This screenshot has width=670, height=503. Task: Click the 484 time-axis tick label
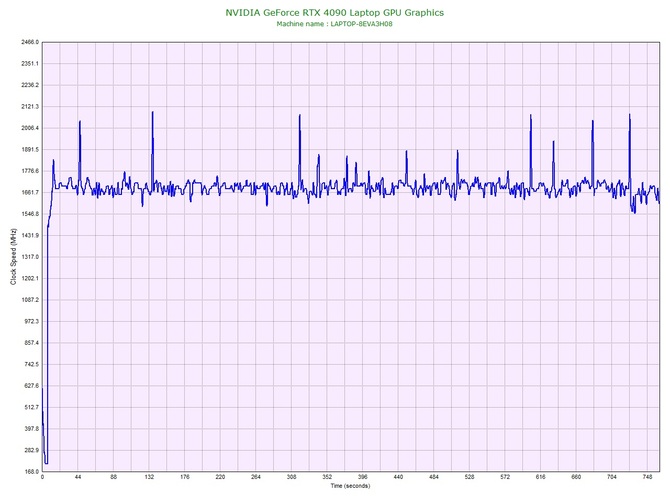tap(434, 477)
